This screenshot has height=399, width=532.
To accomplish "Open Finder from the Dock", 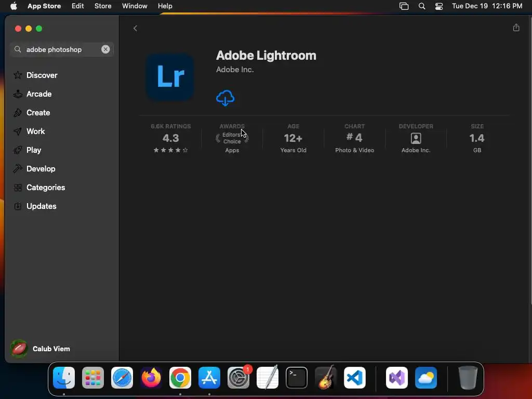I will tap(64, 377).
